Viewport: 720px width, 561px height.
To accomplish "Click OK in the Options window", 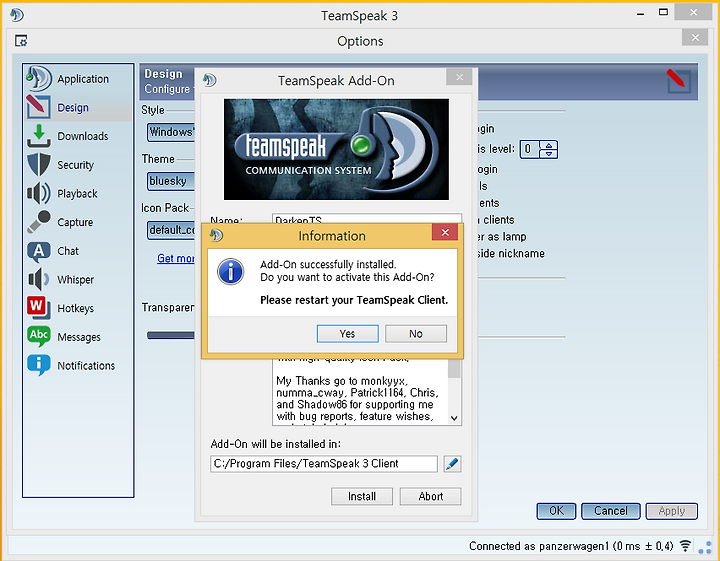I will (x=556, y=511).
